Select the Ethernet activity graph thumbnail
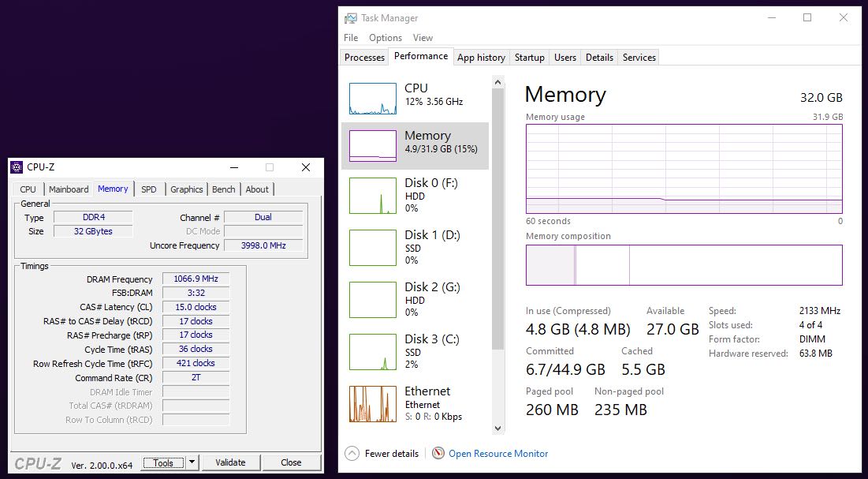Image resolution: width=868 pixels, height=479 pixels. (x=372, y=403)
